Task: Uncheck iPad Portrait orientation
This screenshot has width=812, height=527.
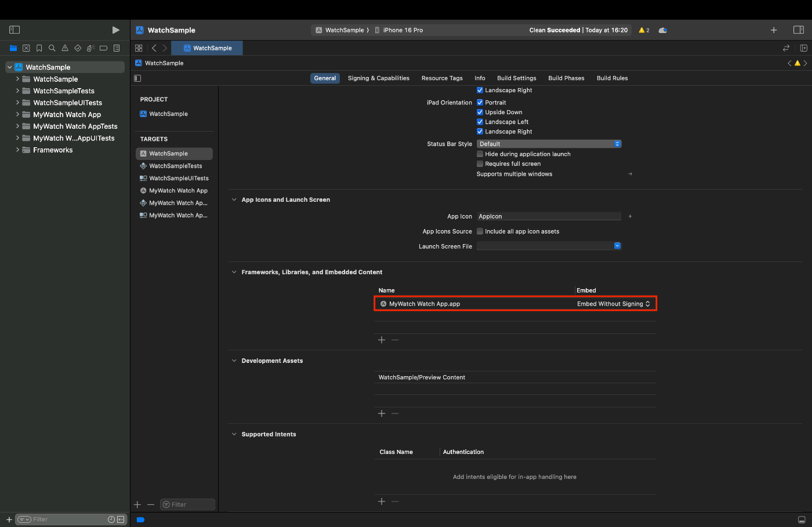Action: (x=480, y=103)
